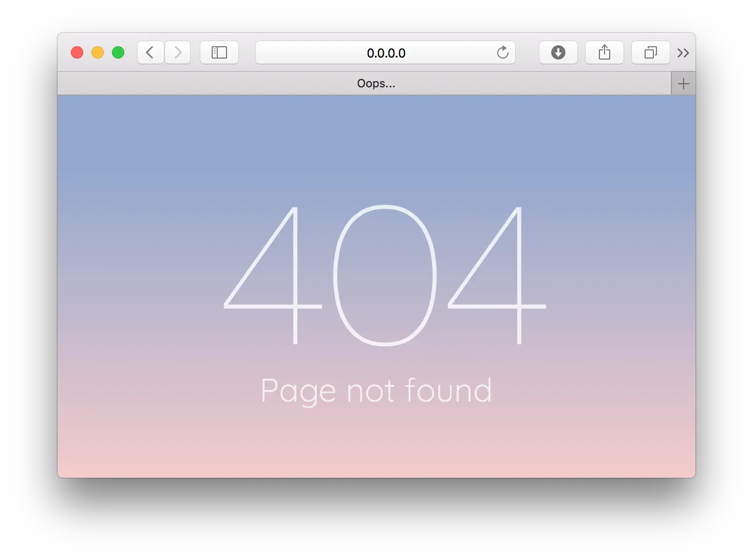Reload the page with the circular arrow
This screenshot has width=753, height=560.
(x=503, y=52)
